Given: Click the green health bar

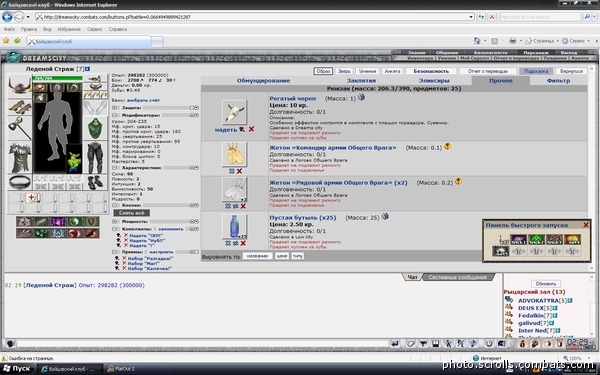Looking at the screenshot, I should 57,78.
